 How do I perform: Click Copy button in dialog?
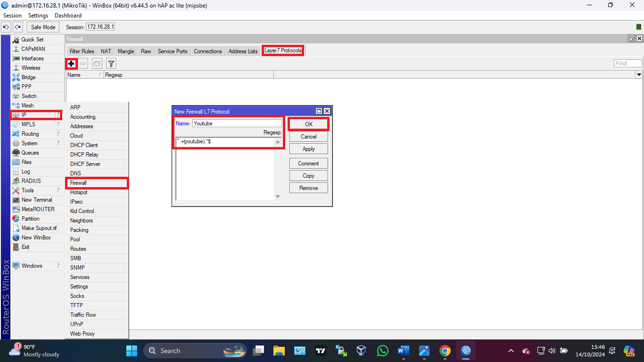[309, 175]
